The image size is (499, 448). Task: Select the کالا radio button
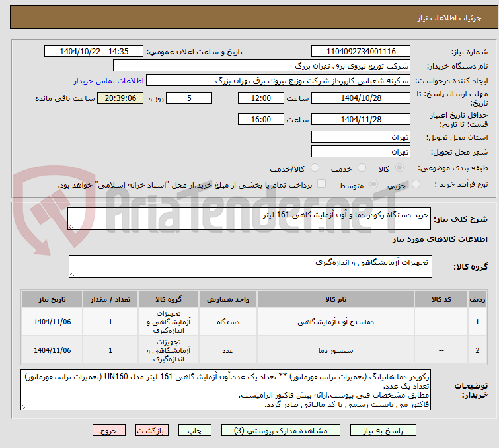click(399, 168)
